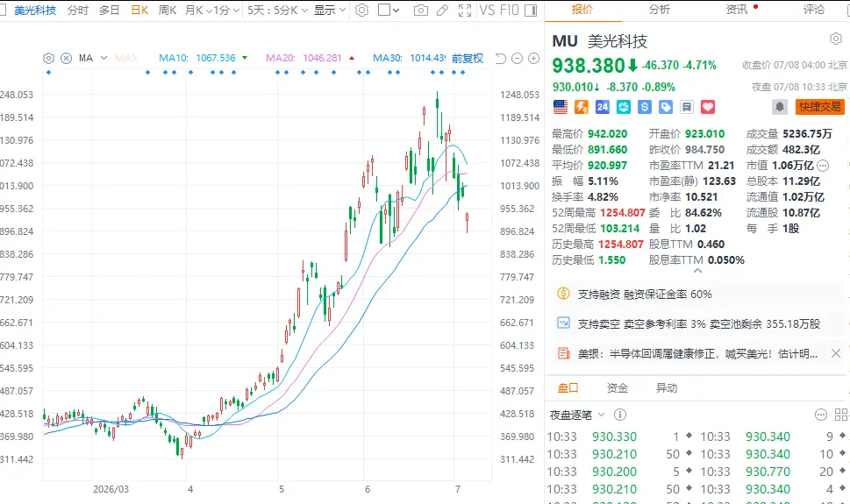Open the 分析 analysis tab

pos(659,10)
